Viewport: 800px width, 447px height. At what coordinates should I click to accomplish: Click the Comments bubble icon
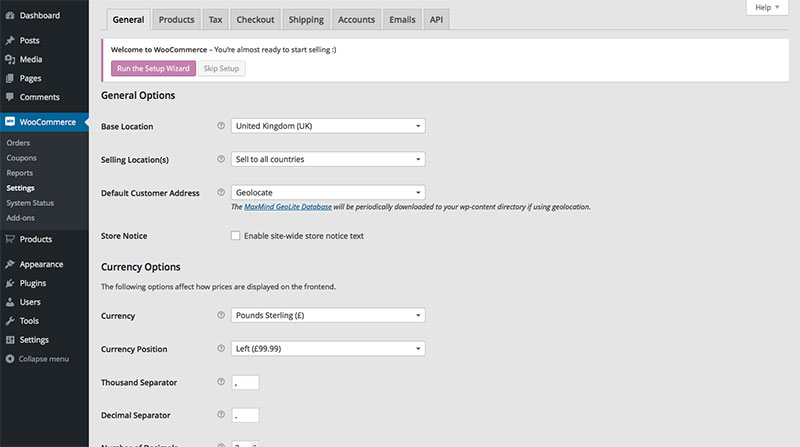[10, 97]
